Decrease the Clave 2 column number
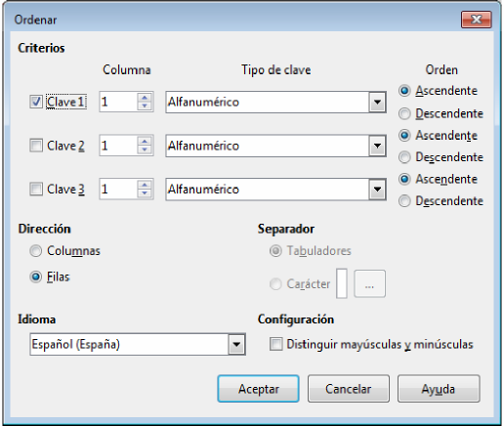The height and width of the screenshot is (426, 504). tap(145, 149)
